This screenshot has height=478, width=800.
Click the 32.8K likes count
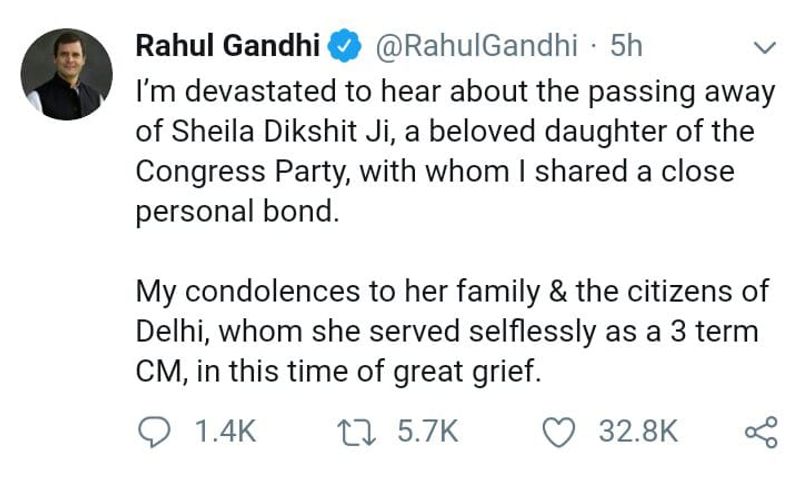[638, 432]
